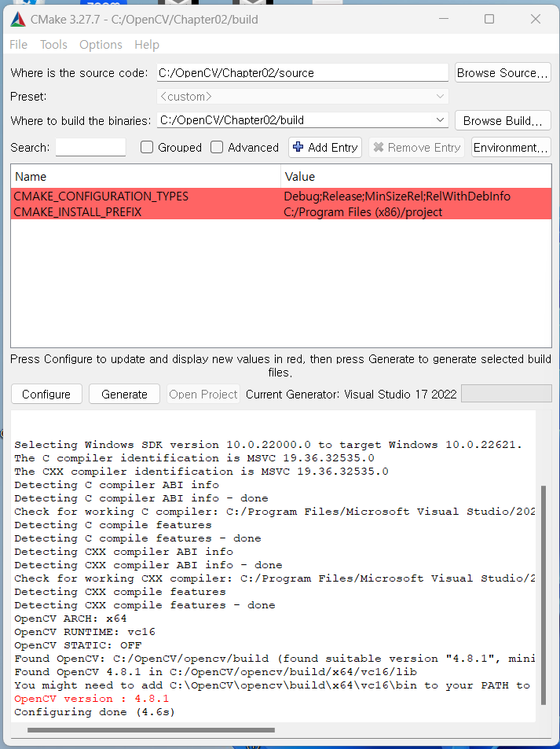This screenshot has width=560, height=749.
Task: Expand the build binaries path dropdown
Action: [x=440, y=120]
